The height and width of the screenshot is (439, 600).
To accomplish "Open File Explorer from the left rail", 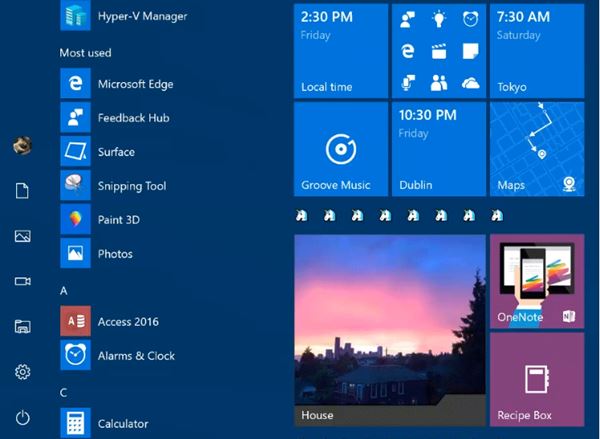I will pos(23,326).
